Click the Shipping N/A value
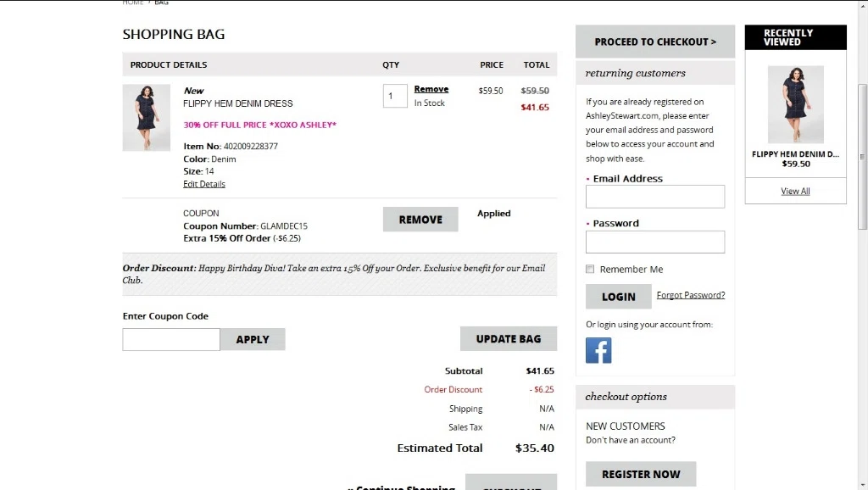The image size is (868, 490). click(547, 409)
